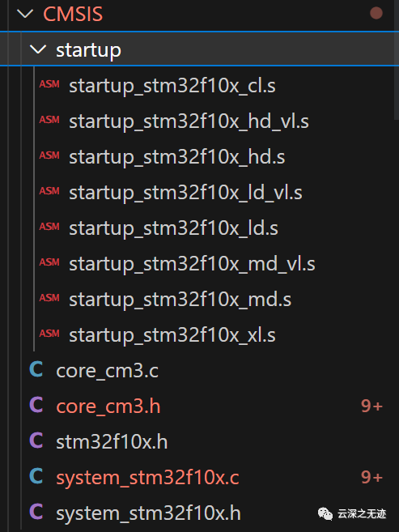Click ASM icon beside startup_stm32f10x_hd.s
The image size is (399, 532).
tap(49, 155)
